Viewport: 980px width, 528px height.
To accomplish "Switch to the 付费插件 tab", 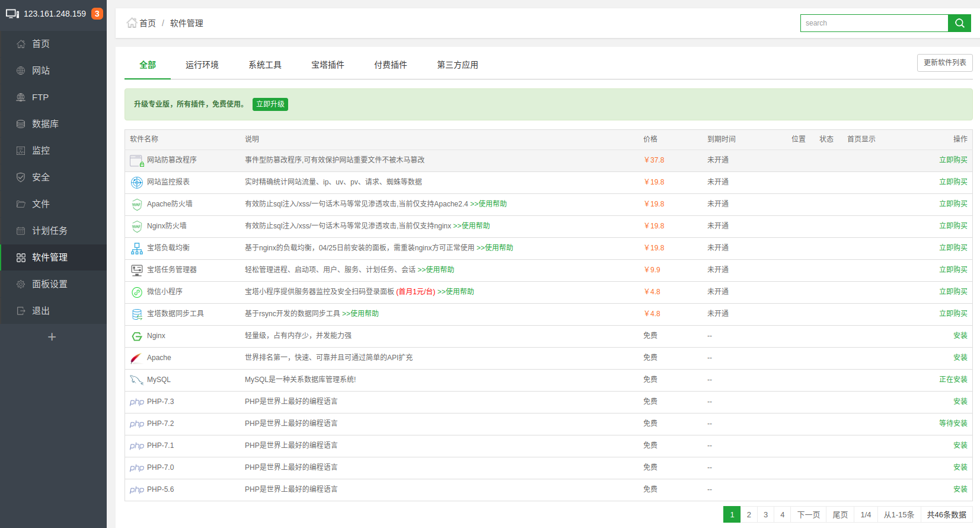I will pyautogui.click(x=391, y=65).
